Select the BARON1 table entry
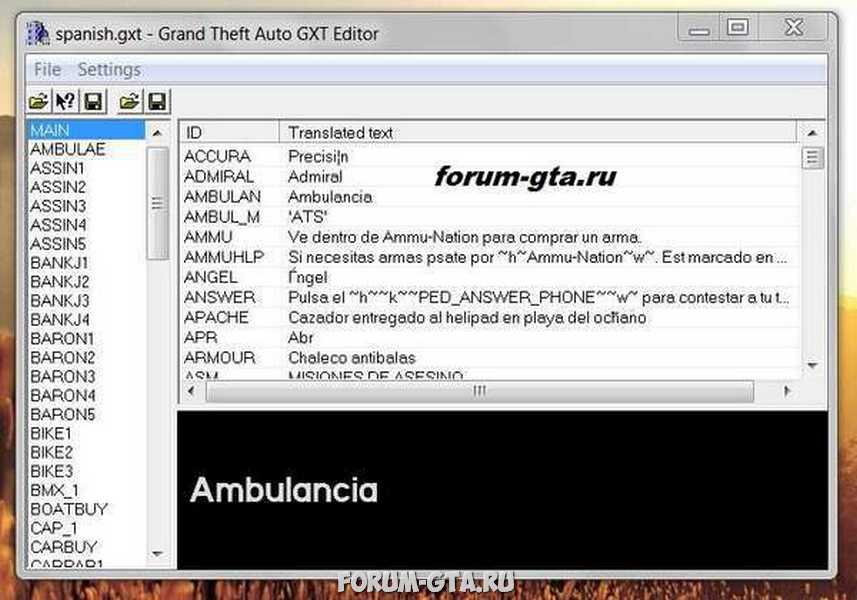Screen dimensions: 857x600 pos(87,339)
